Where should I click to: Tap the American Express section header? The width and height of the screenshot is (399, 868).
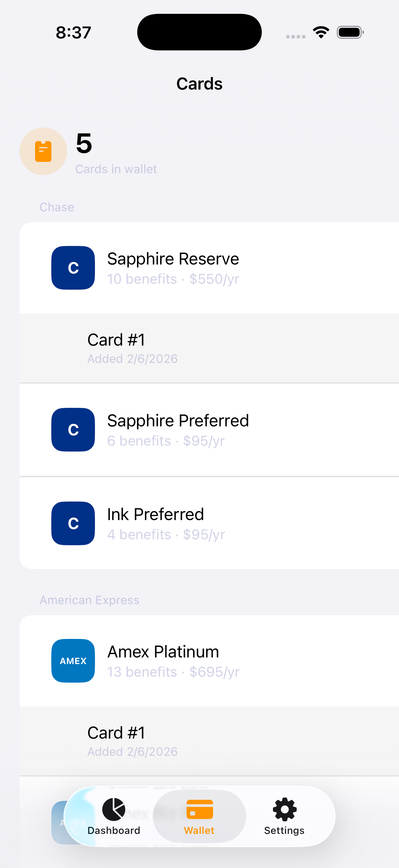89,600
